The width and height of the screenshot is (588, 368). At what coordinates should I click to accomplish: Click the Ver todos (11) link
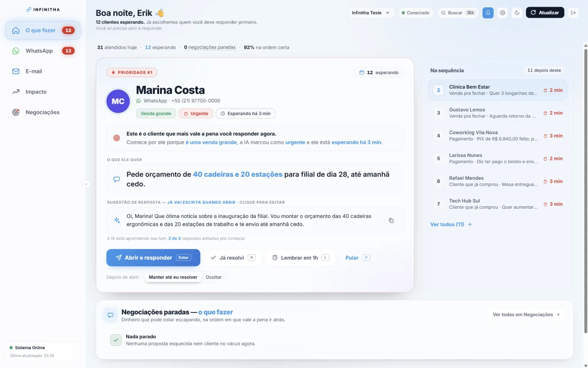click(451, 224)
